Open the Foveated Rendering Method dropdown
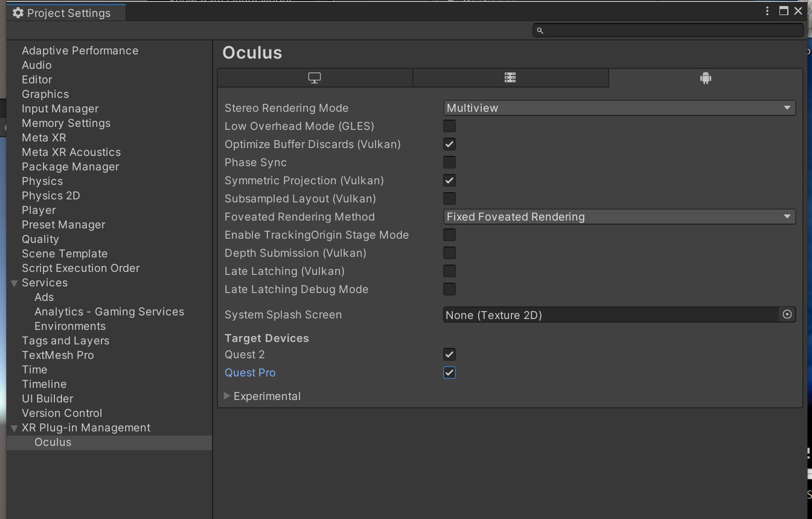 (x=619, y=217)
